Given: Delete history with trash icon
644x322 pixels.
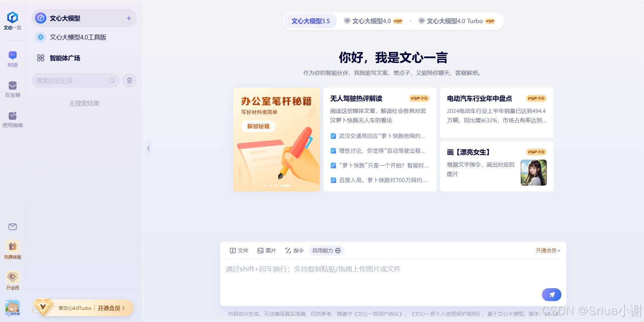Looking at the screenshot, I should (x=129, y=80).
